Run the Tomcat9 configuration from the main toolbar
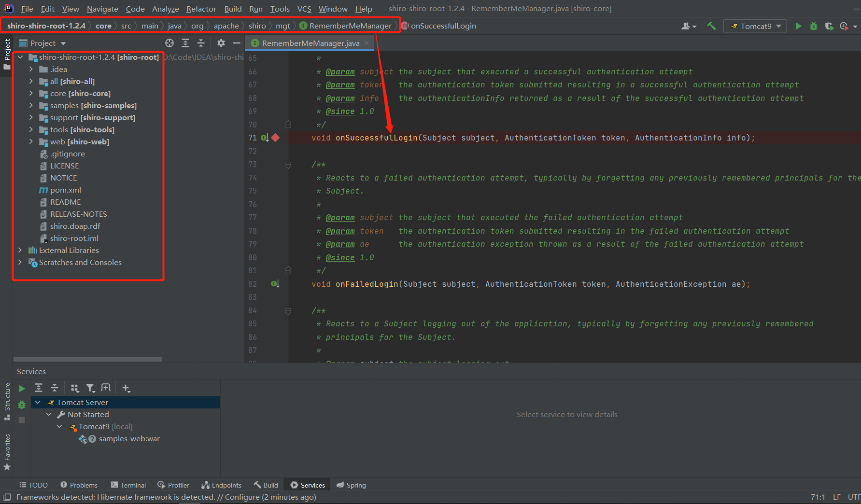The height and width of the screenshot is (504, 861). (798, 26)
